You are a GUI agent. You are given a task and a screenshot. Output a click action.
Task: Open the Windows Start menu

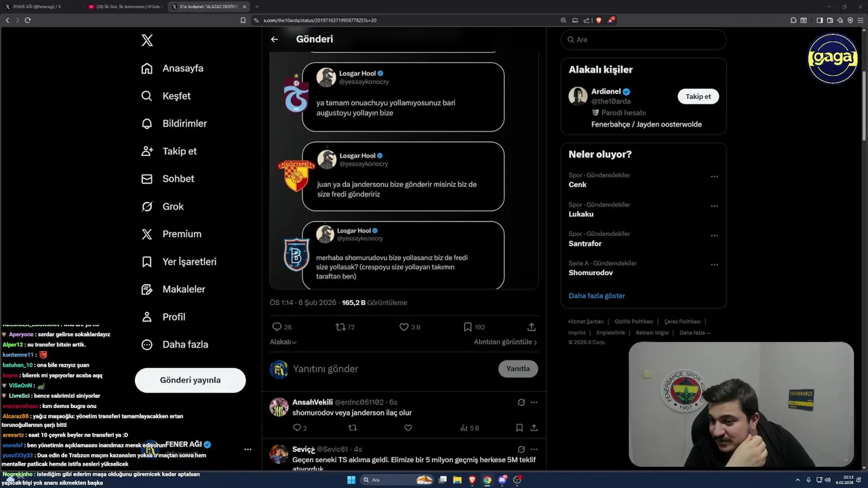[351, 480]
